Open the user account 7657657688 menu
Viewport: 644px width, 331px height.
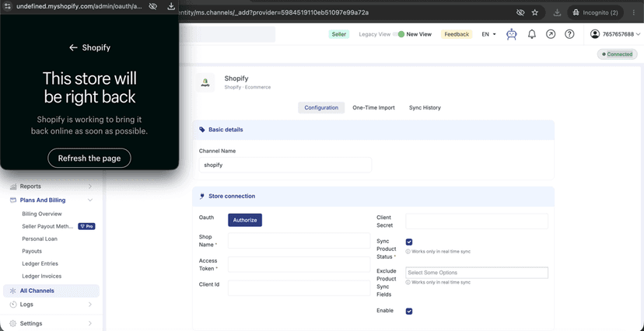615,34
